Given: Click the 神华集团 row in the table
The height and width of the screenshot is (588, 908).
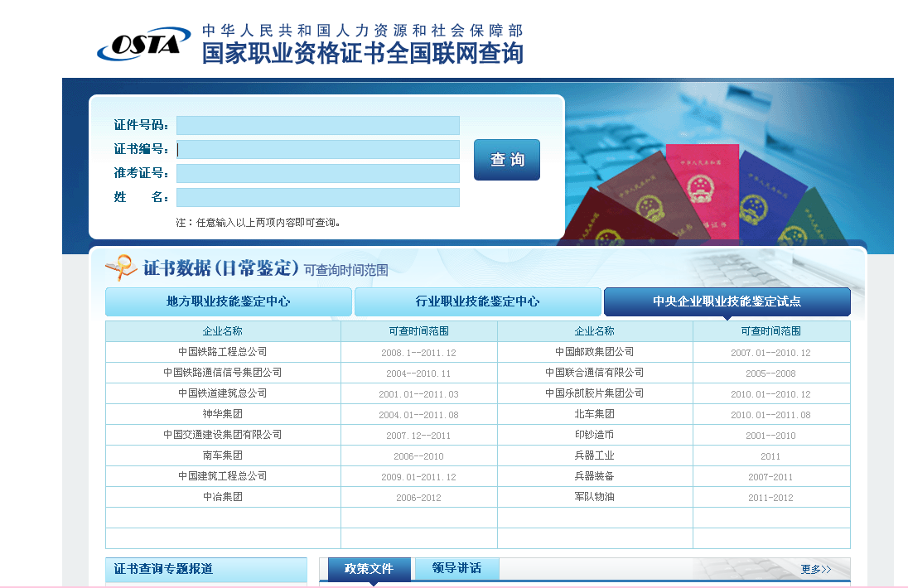Looking at the screenshot, I should [x=222, y=414].
